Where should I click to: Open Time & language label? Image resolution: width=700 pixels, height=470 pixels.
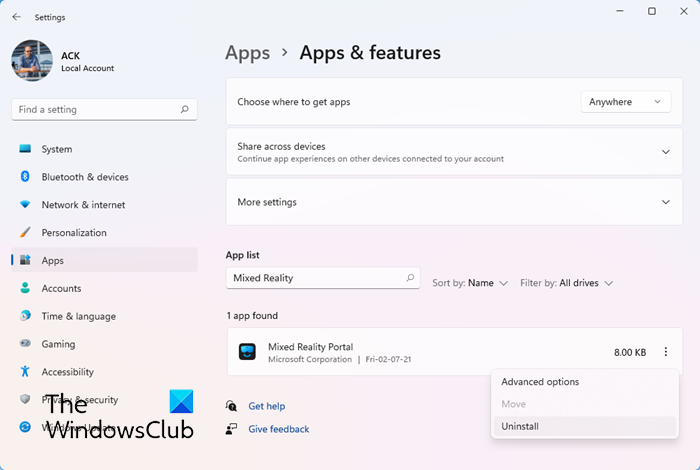click(x=79, y=316)
